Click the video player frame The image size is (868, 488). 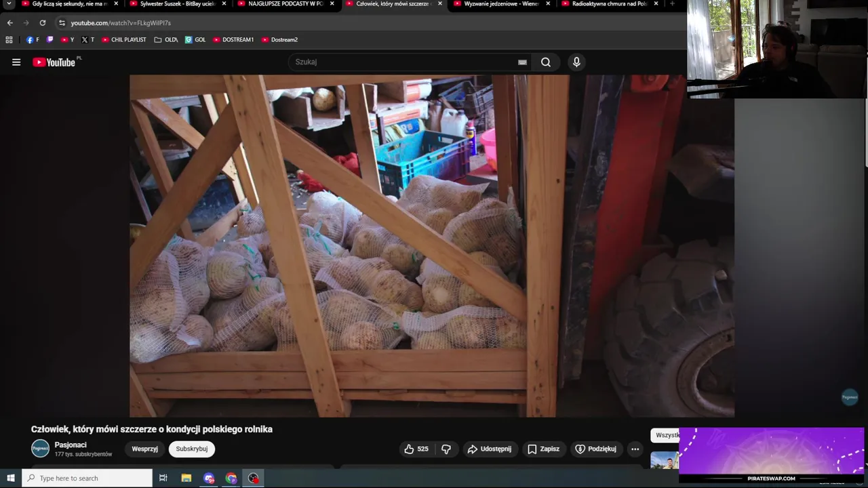point(431,245)
